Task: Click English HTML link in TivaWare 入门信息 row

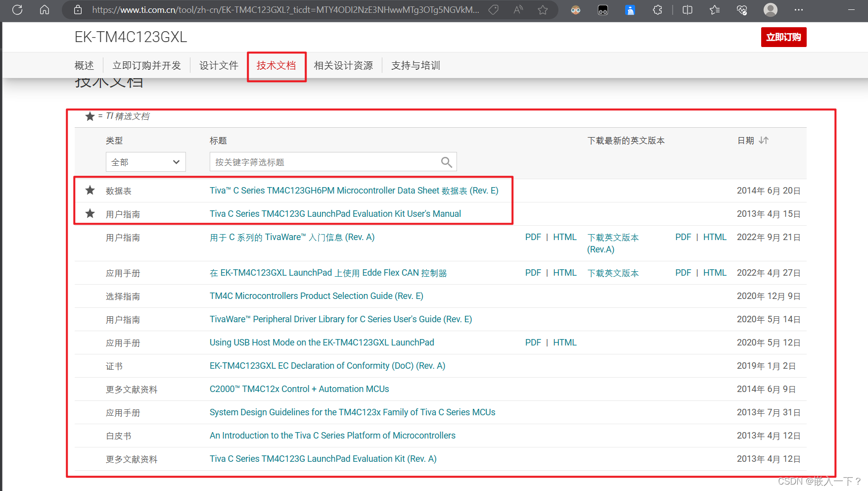Action: click(x=715, y=237)
